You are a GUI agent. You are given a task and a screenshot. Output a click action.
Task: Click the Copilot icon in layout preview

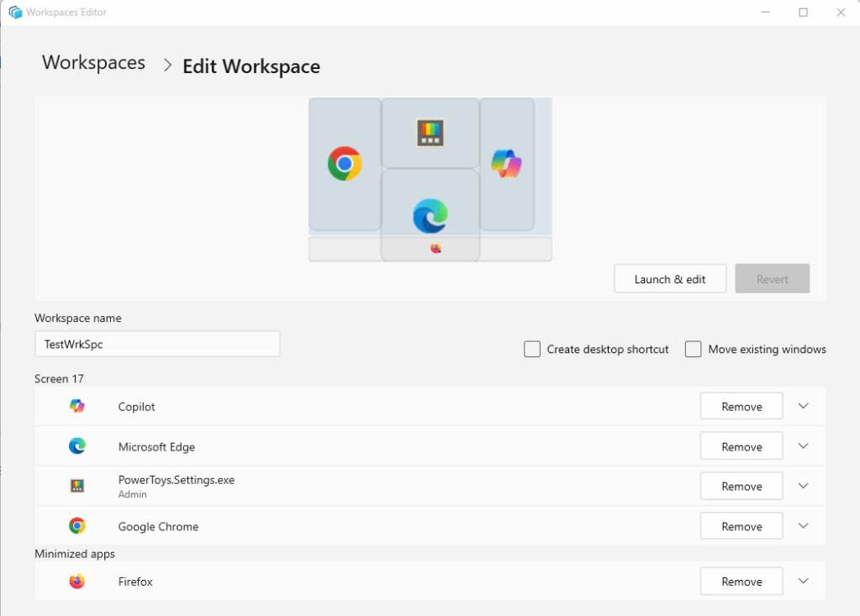pos(506,163)
